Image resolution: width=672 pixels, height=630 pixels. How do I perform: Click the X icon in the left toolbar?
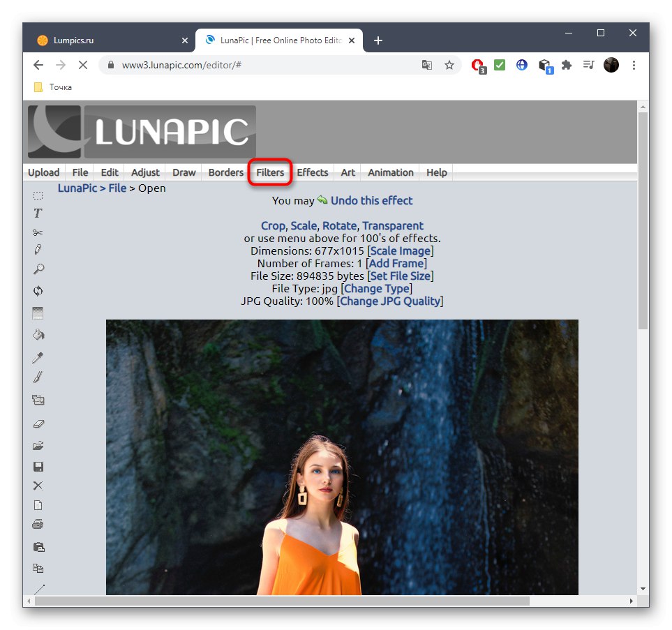(x=38, y=486)
